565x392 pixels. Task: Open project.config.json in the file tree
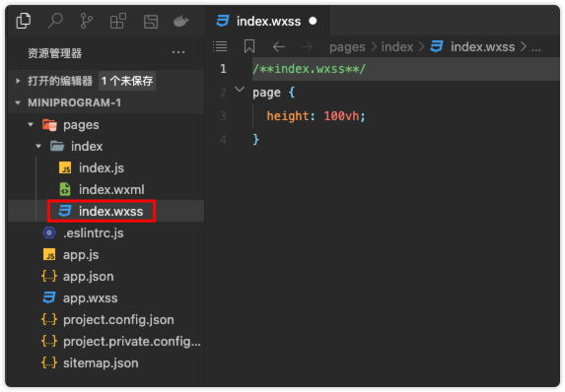(x=118, y=320)
